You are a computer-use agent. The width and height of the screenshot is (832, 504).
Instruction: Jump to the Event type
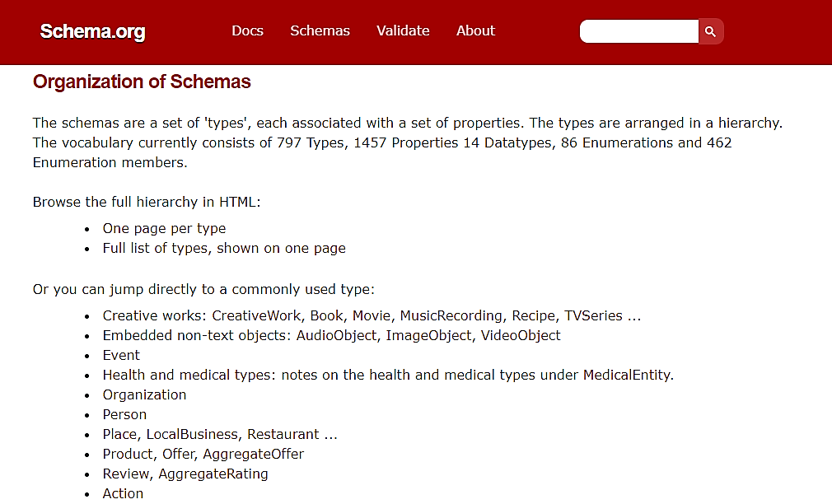(121, 355)
